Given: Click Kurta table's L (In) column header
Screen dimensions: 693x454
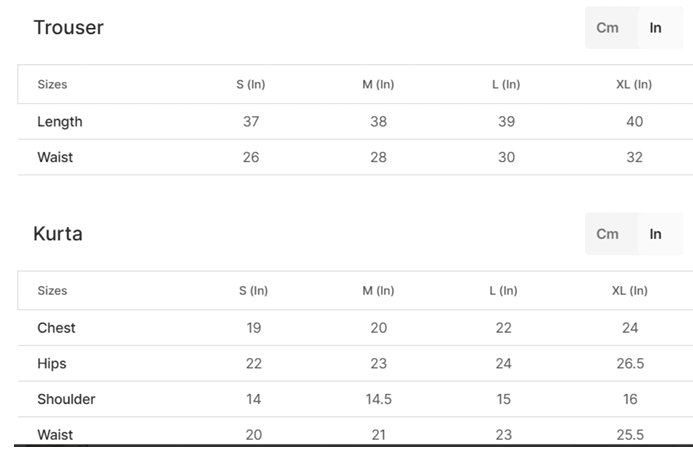Looking at the screenshot, I should tap(503, 291).
